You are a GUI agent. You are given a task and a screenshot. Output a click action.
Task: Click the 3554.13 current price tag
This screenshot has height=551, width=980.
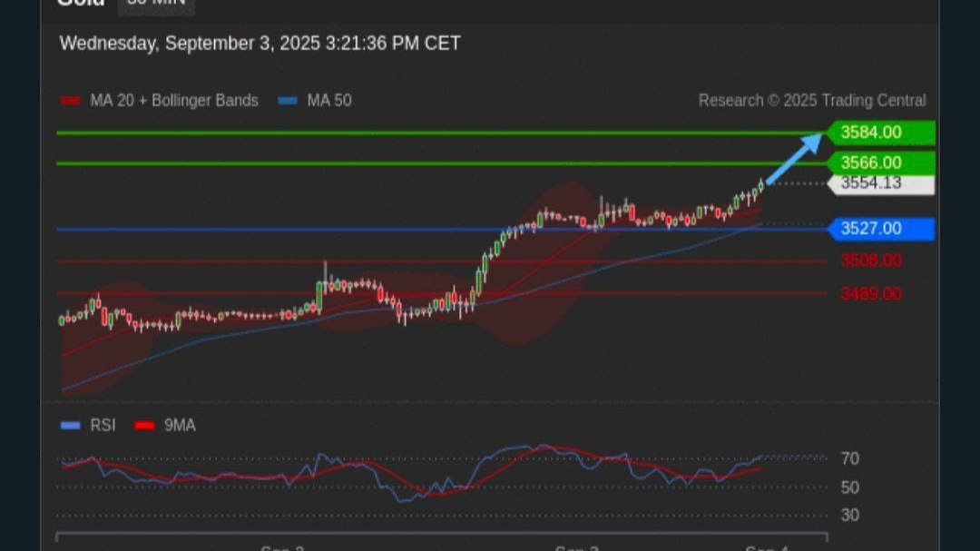tap(880, 184)
